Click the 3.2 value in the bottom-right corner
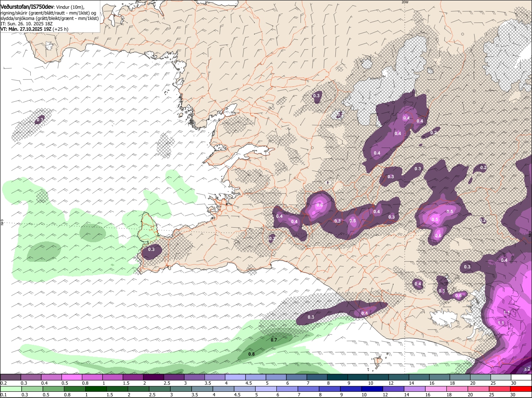The height and width of the screenshot is (398, 532). coord(527,369)
